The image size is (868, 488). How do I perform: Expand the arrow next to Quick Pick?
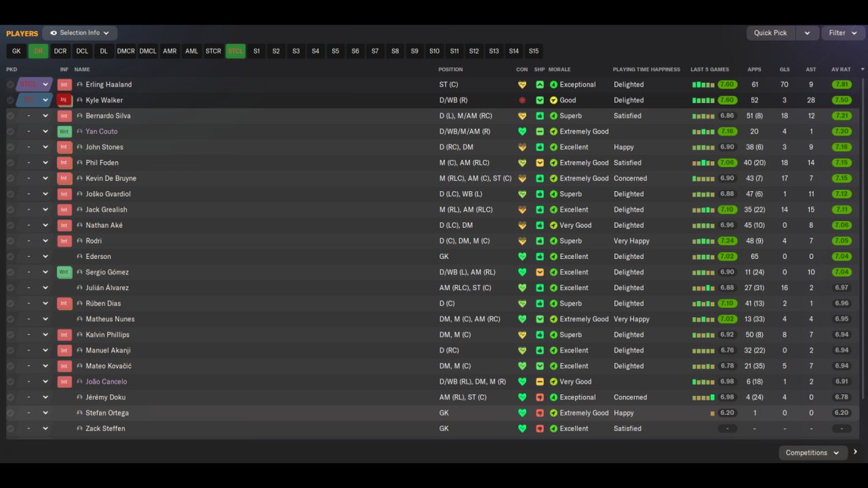point(807,33)
